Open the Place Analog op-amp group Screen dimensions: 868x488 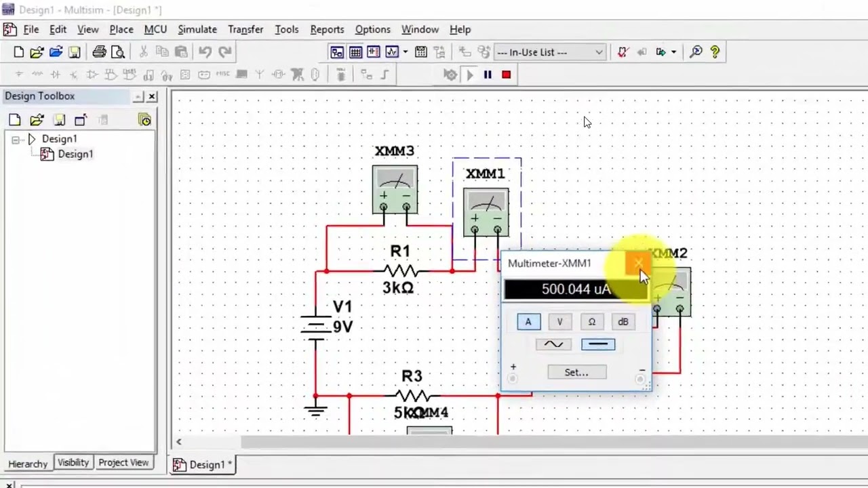point(93,75)
